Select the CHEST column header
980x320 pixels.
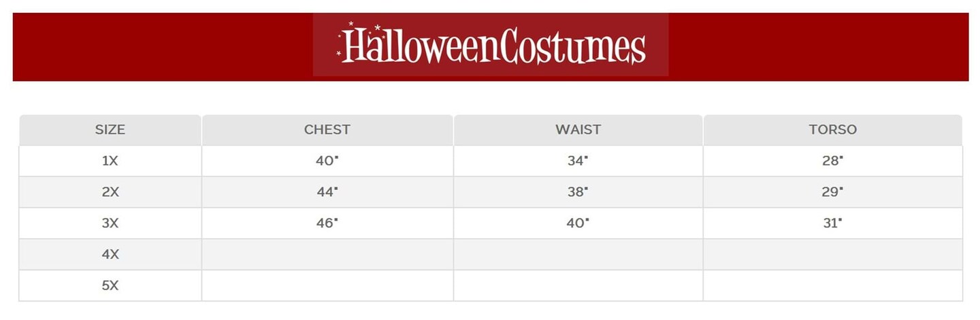tap(327, 129)
